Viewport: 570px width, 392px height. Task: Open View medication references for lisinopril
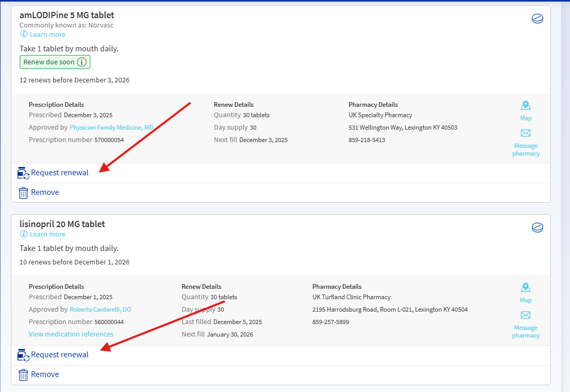point(71,334)
